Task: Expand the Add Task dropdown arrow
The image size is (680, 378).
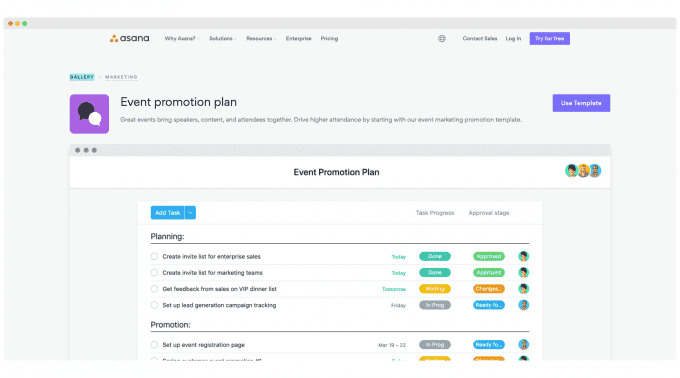Action: point(190,213)
